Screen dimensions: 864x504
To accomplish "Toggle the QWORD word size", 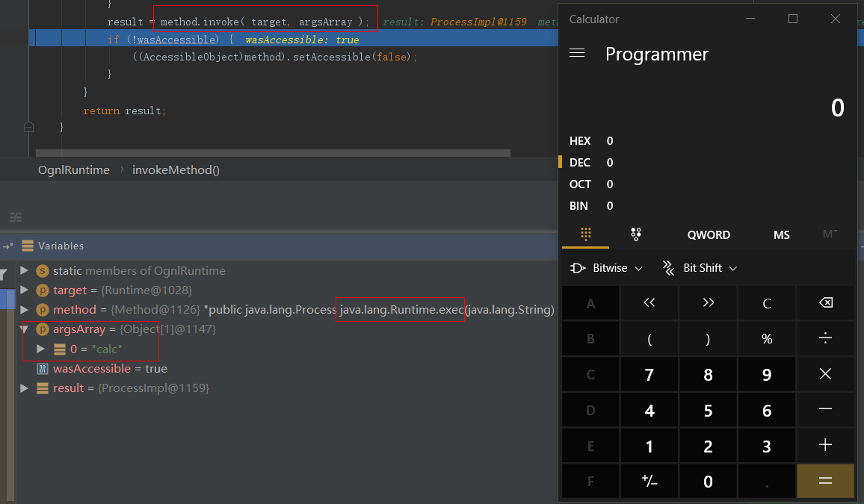I will (x=709, y=234).
